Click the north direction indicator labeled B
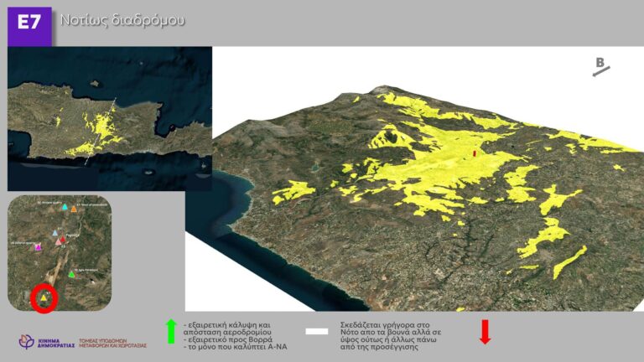644x362 pixels. point(601,67)
